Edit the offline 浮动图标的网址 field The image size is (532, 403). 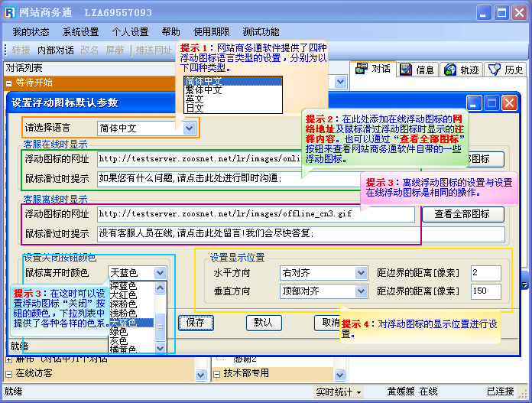[x=256, y=214]
